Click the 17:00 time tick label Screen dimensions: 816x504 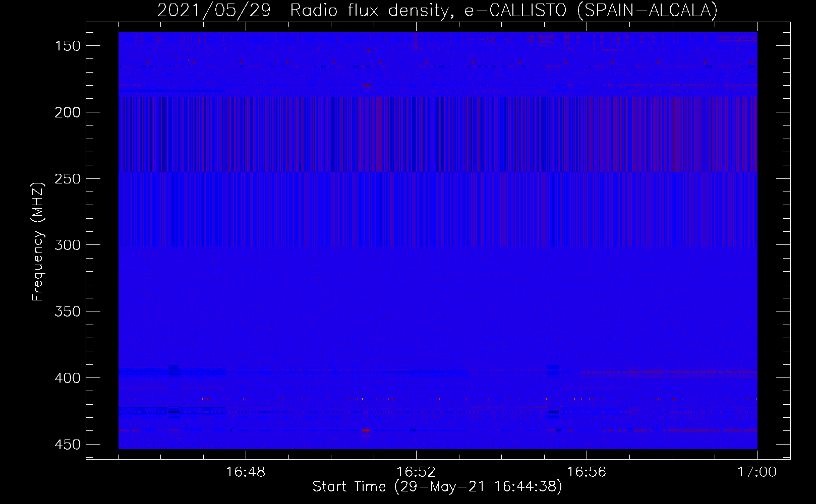coord(757,472)
